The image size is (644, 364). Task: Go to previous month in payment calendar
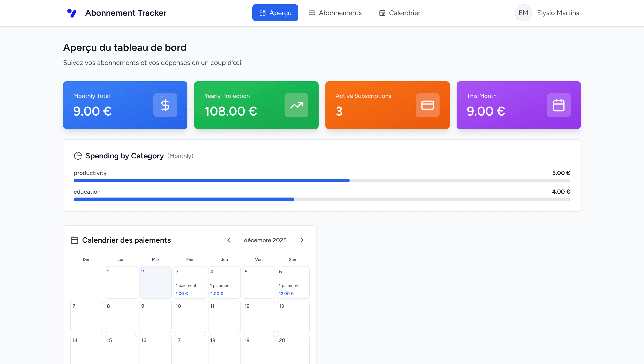click(229, 240)
